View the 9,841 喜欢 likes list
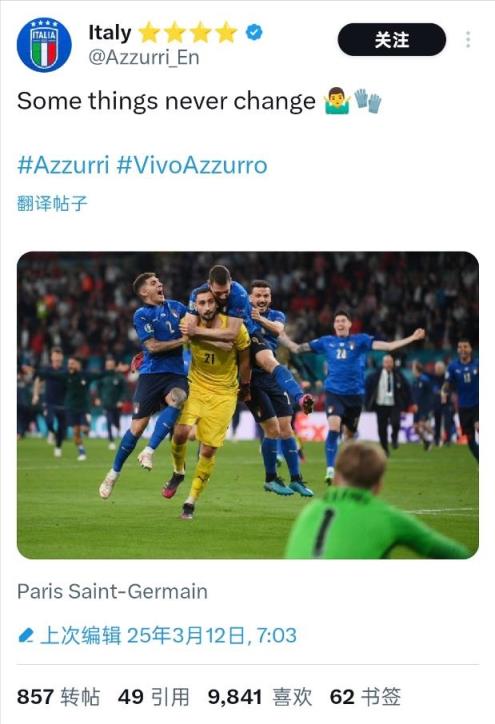495x724 pixels. point(260,697)
